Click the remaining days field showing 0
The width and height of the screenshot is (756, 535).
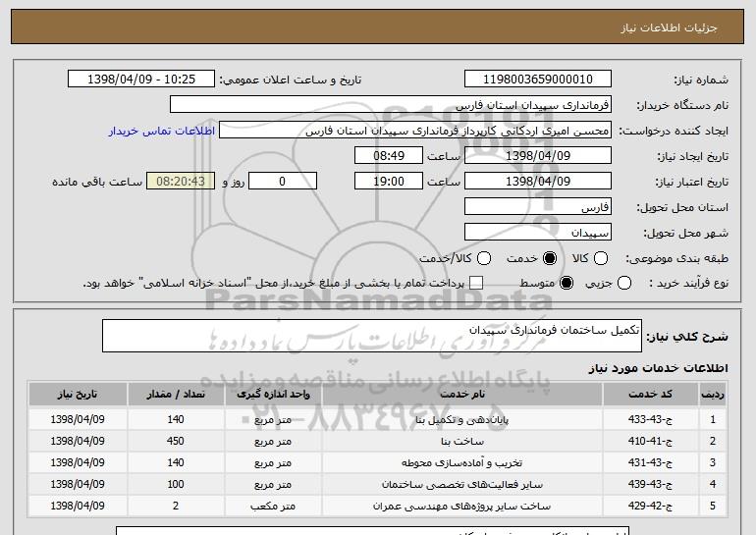[x=283, y=182]
